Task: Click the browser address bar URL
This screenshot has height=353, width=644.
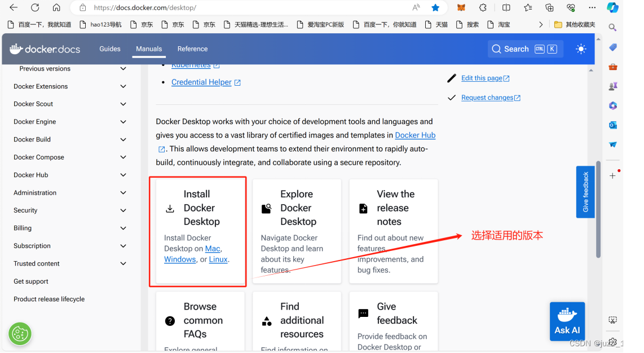Action: click(x=144, y=7)
